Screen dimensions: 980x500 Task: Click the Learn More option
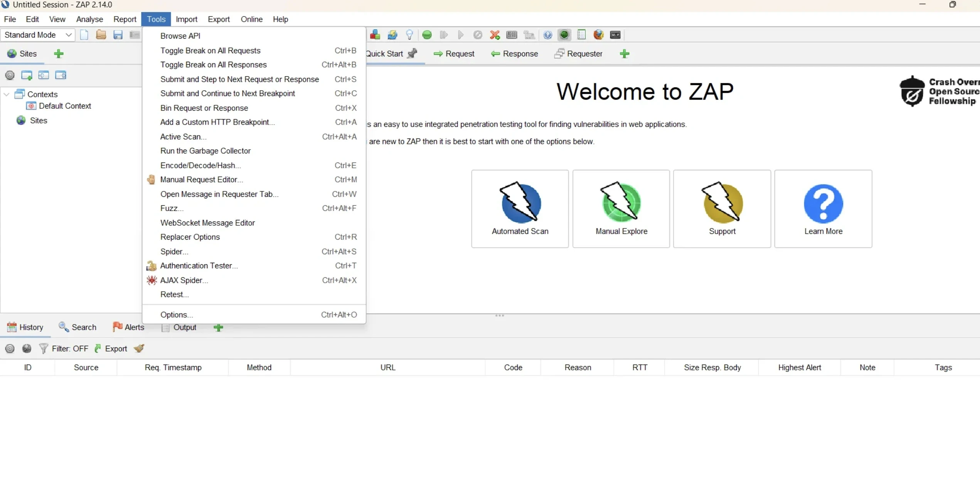pos(823,209)
